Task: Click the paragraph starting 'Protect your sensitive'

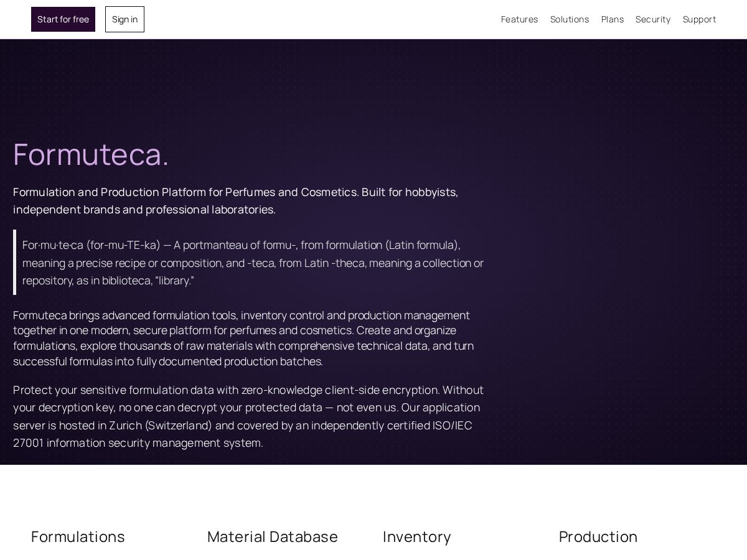Action: 248,416
